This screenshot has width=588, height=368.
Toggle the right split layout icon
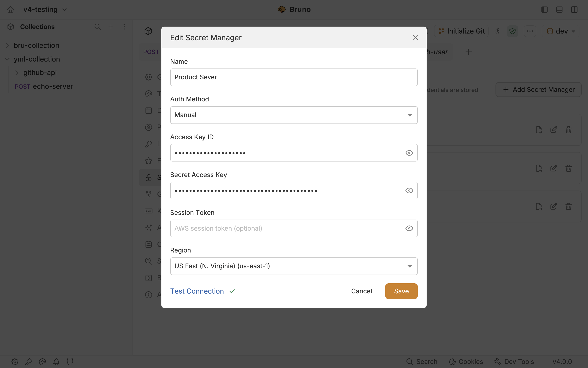[574, 9]
